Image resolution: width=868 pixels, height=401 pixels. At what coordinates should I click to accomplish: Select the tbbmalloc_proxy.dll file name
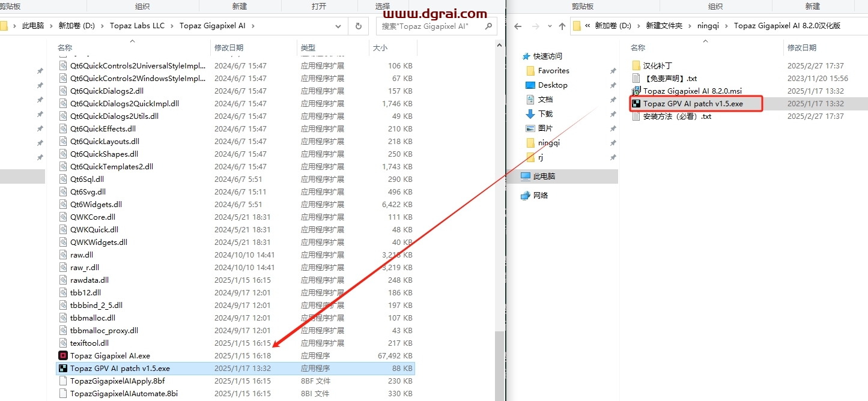coord(104,331)
